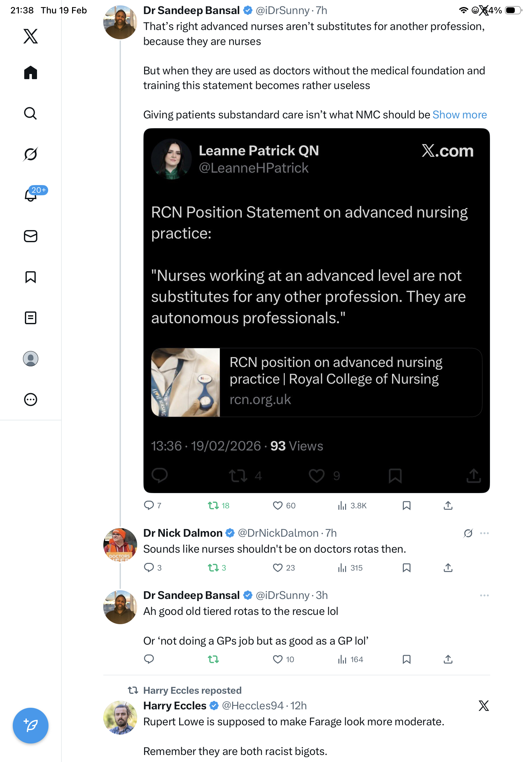Open profile from sidebar avatar
532x762 pixels.
tap(31, 358)
